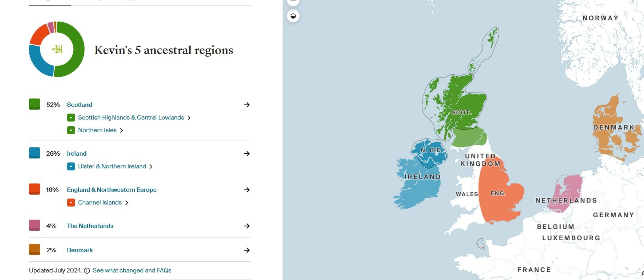Select The Netherlands region name
Image resolution: width=644 pixels, height=280 pixels.
point(90,226)
